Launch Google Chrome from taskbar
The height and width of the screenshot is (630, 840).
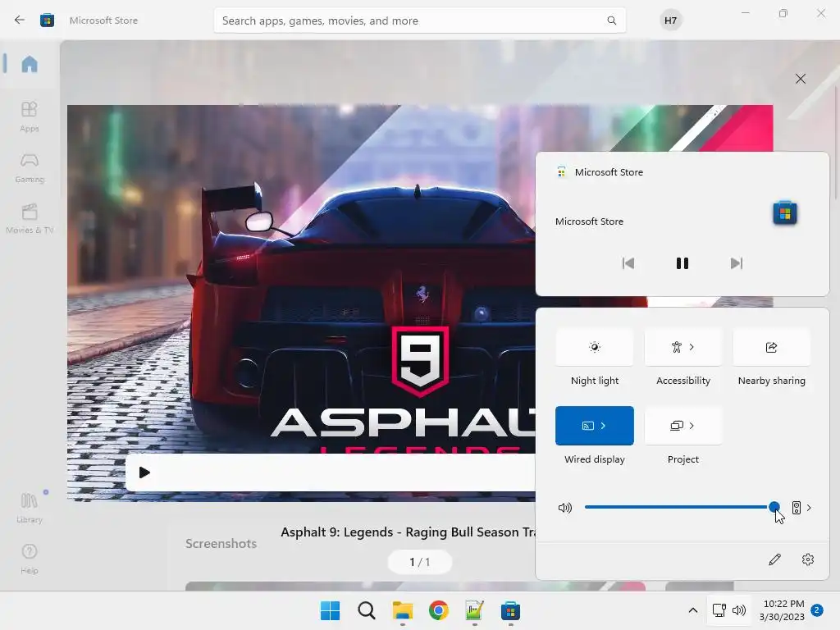click(439, 610)
